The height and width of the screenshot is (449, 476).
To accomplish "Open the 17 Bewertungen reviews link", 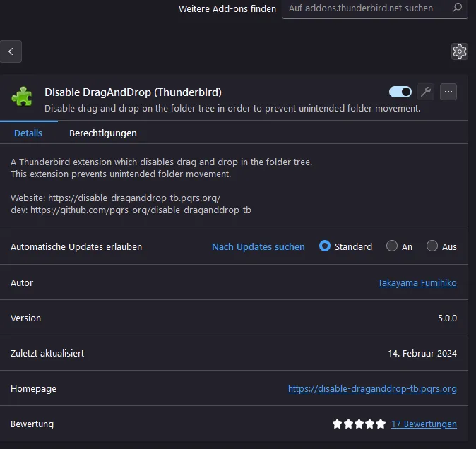I will point(424,424).
